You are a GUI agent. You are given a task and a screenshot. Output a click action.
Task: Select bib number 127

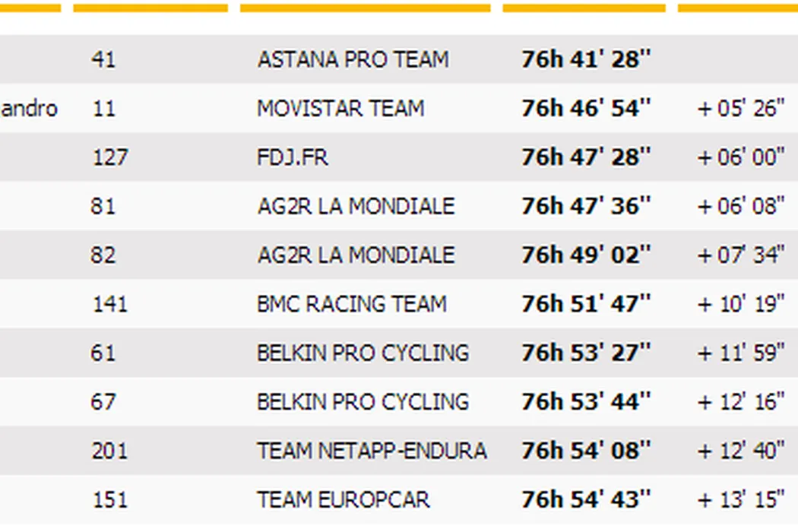coord(110,157)
